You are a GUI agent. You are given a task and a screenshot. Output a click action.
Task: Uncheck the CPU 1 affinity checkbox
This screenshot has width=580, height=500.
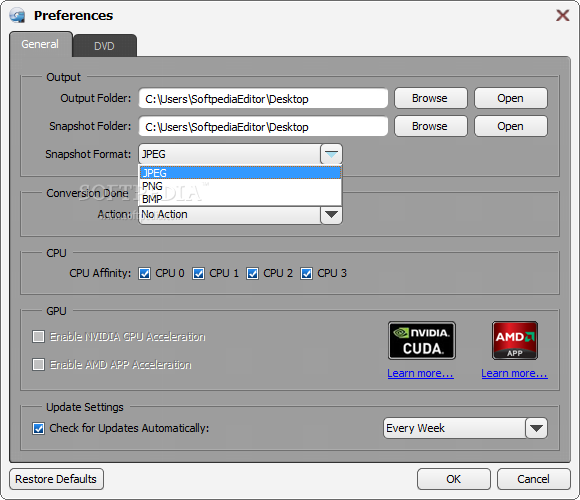pyautogui.click(x=198, y=274)
